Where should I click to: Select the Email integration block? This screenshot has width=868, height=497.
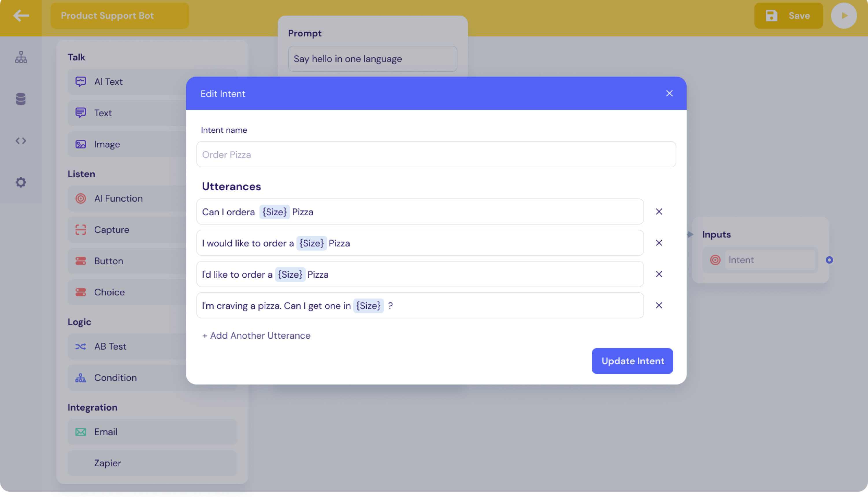(152, 432)
